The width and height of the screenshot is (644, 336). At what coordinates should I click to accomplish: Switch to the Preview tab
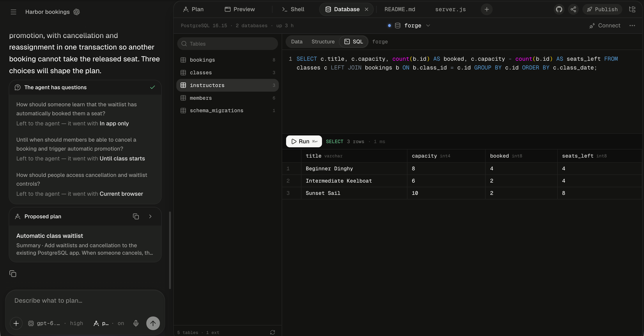(240, 9)
